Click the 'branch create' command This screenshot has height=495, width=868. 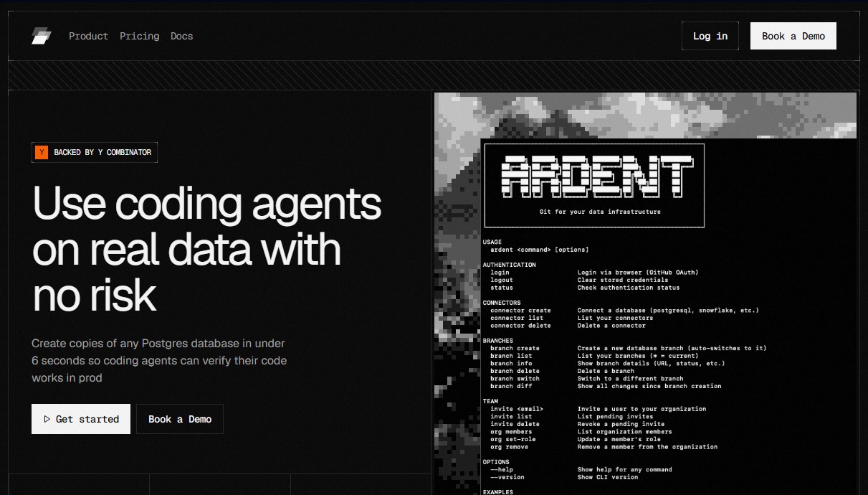tap(515, 348)
